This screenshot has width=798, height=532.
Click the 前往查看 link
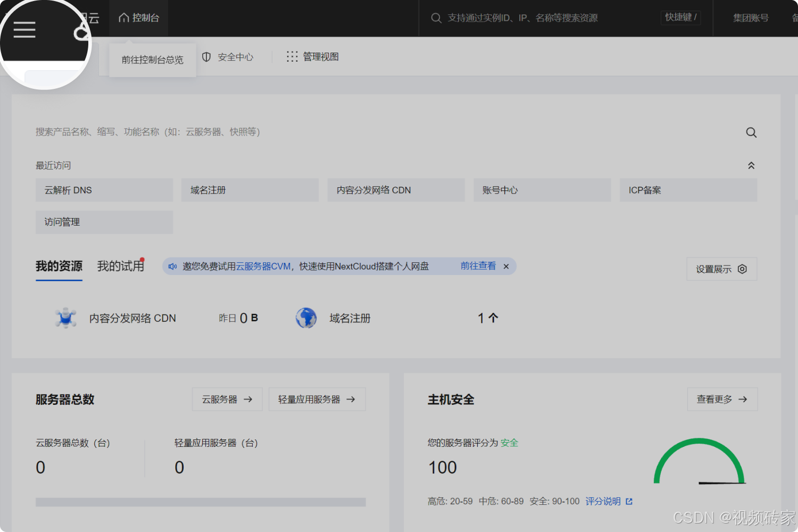point(478,266)
